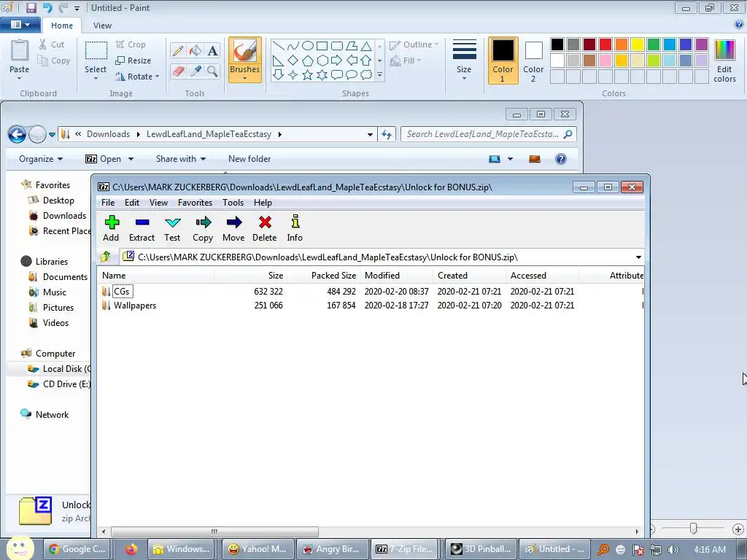Choose the Brushes tool in Paint
This screenshot has width=747, height=560.
[245, 60]
